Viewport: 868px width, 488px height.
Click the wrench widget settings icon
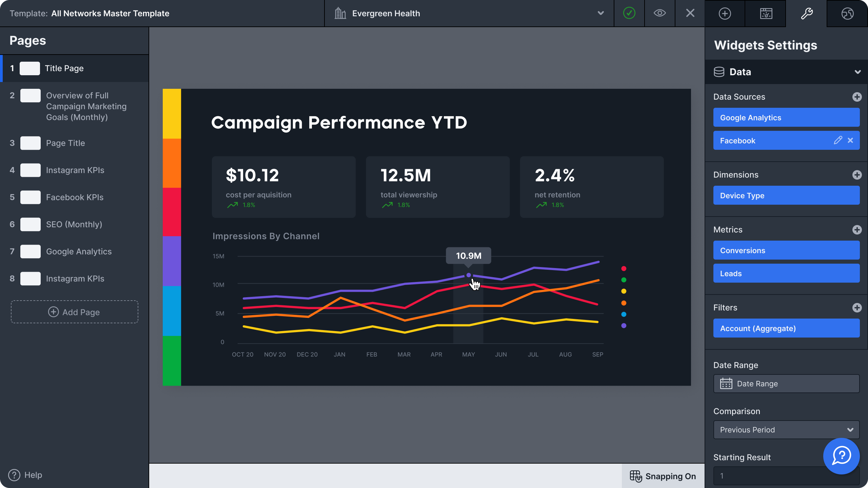coord(806,14)
